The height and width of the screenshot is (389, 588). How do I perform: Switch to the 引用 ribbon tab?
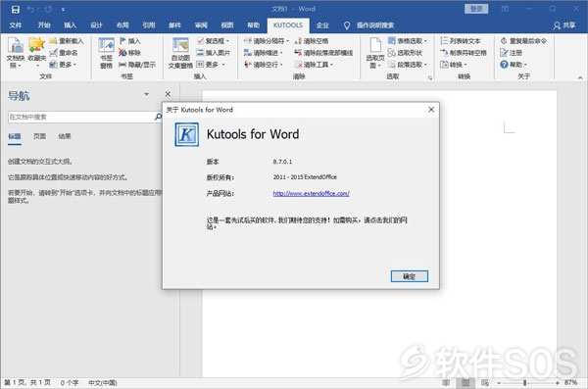(x=149, y=25)
